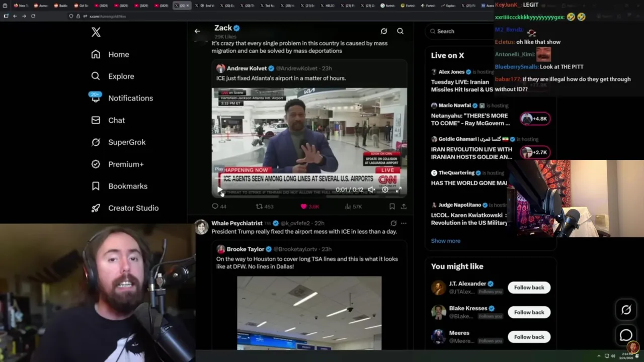Screen dimensions: 644x362
Task: Mute the video using the speaker icon
Action: pos(371,190)
